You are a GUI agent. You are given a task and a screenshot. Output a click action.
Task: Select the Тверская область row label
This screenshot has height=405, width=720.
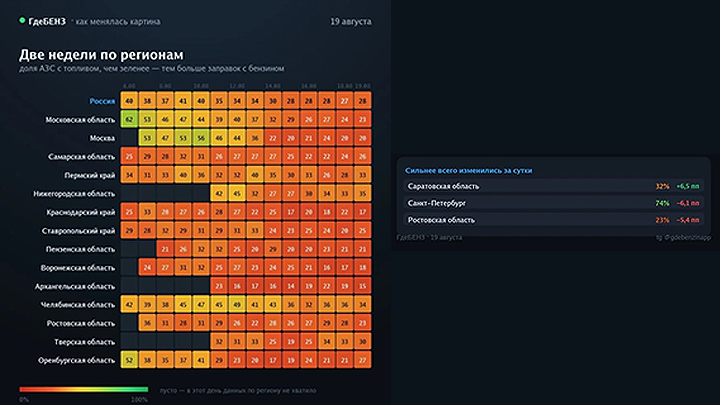(84, 342)
